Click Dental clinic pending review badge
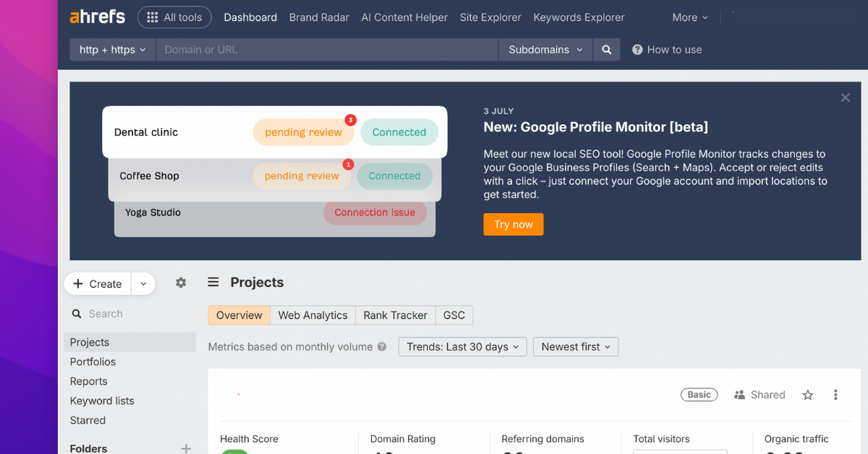Image resolution: width=868 pixels, height=454 pixels. tap(303, 132)
